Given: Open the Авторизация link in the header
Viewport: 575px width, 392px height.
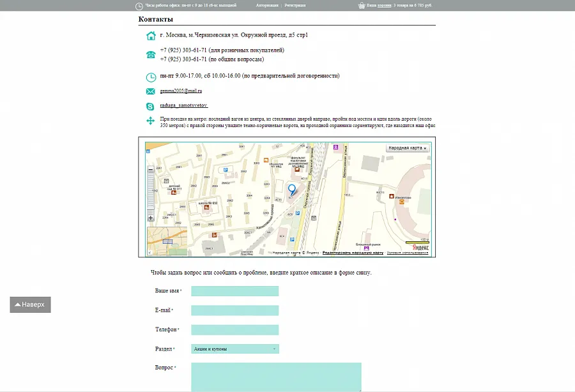Looking at the screenshot, I should click(x=267, y=6).
